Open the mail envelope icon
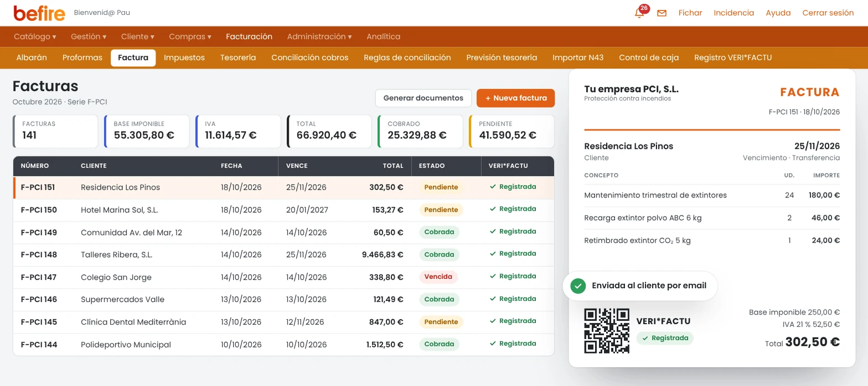 [662, 13]
